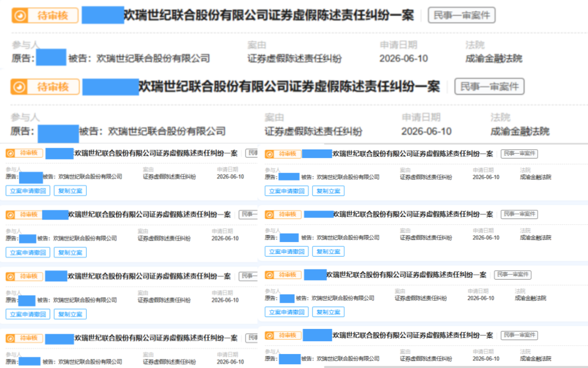Click the 待审核 badge of the bottom small card in the right column

tap(283, 335)
